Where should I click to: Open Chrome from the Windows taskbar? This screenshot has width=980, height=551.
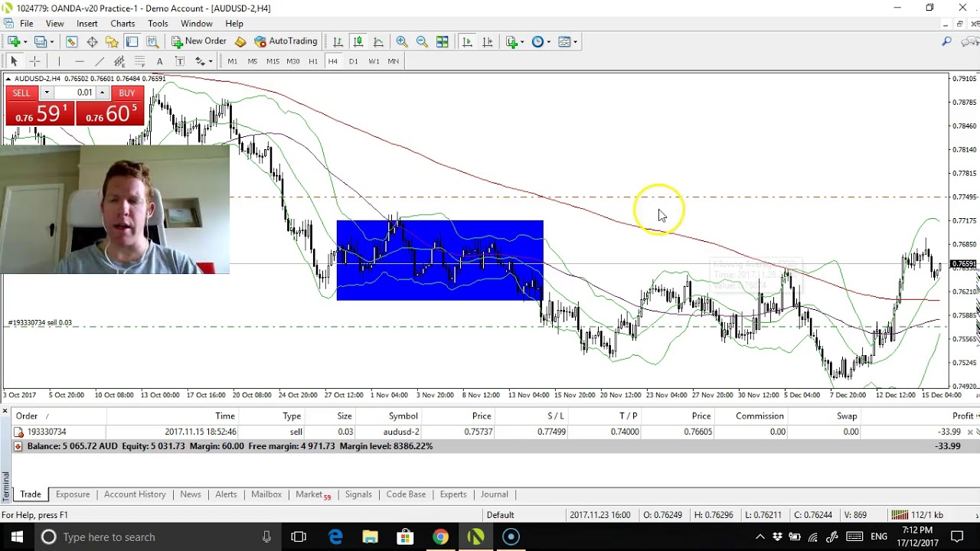[440, 537]
